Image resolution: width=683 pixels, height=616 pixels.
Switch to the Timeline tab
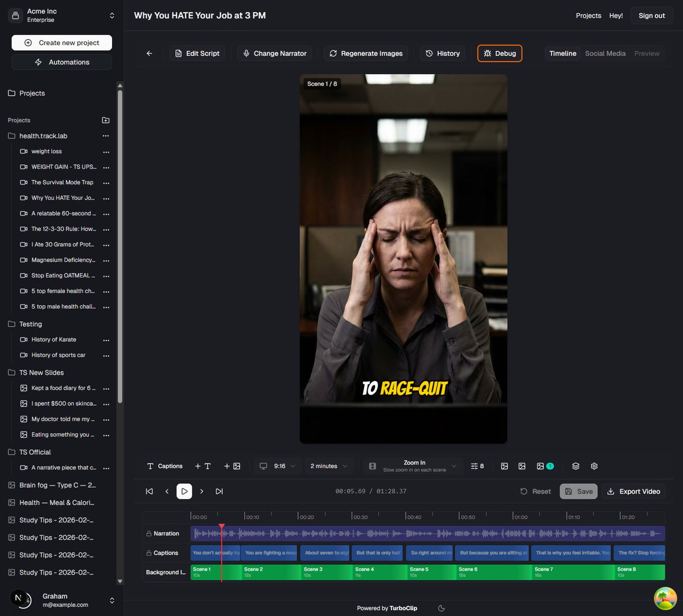(563, 54)
